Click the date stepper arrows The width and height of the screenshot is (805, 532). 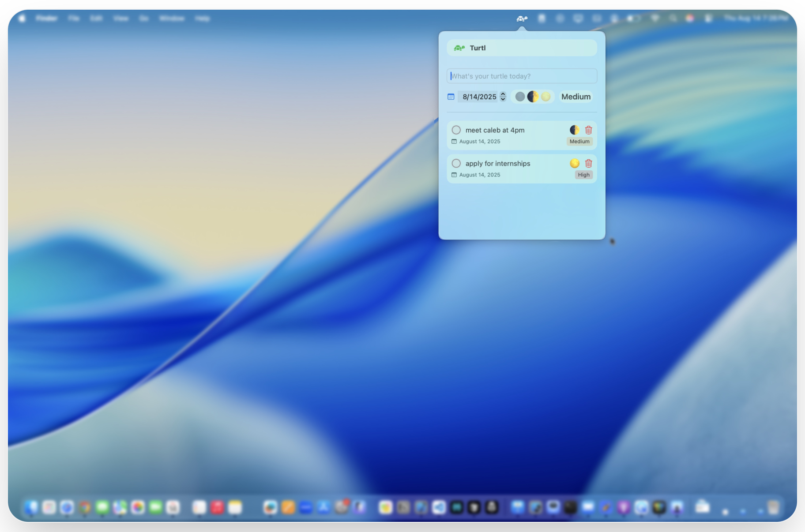pyautogui.click(x=503, y=97)
